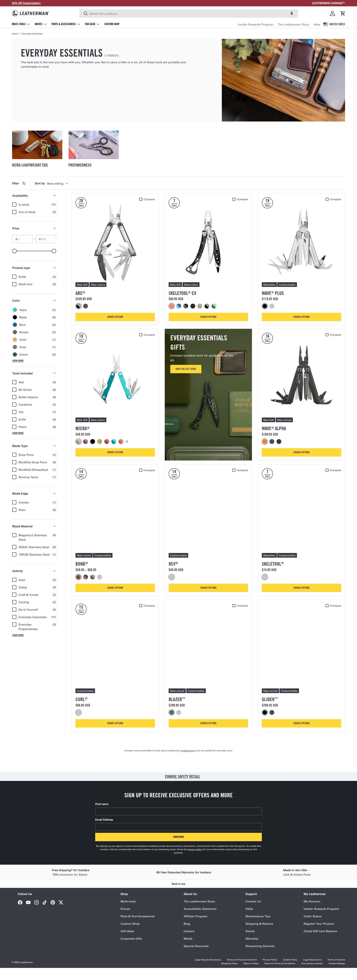Click the Search for products field

tap(189, 13)
